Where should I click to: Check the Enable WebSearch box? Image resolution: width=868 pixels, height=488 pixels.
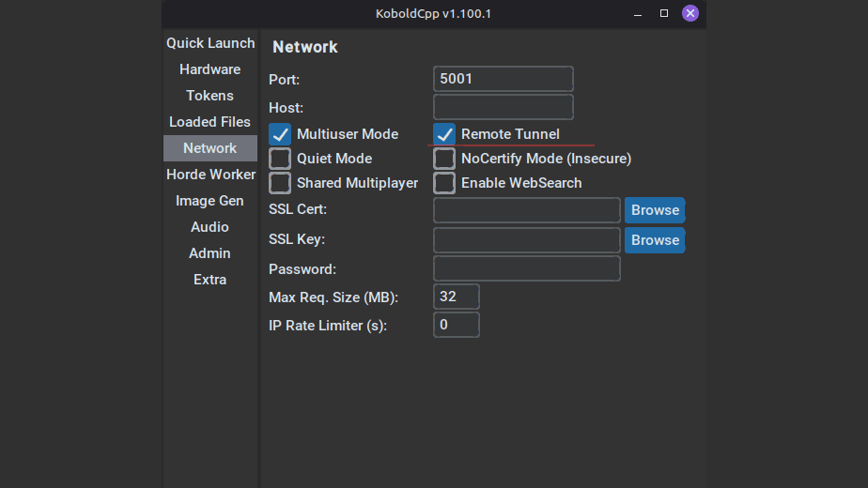point(445,183)
